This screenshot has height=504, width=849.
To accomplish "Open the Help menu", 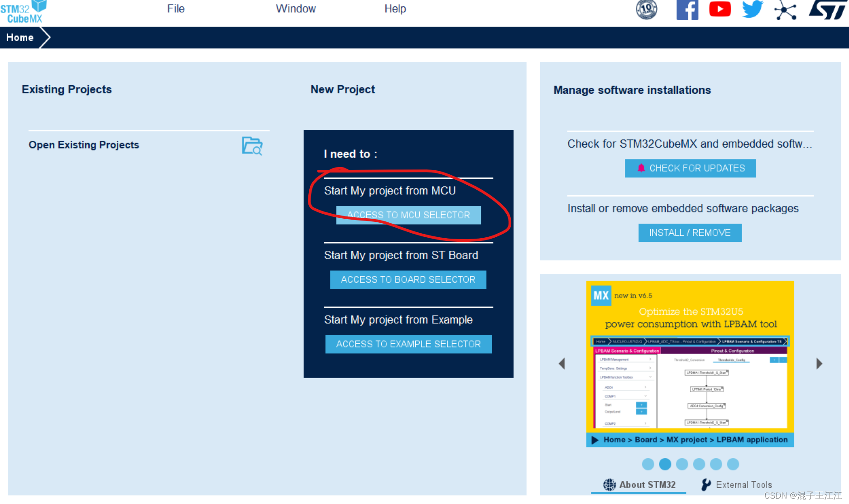I will click(x=395, y=9).
